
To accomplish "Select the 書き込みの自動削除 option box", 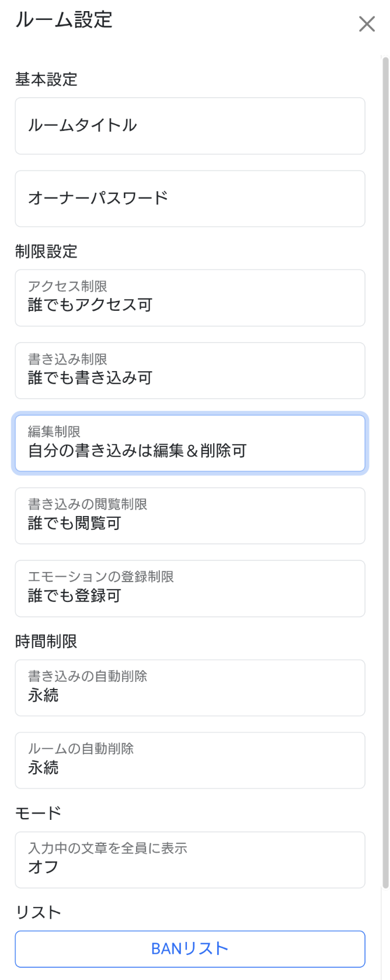I will (x=190, y=688).
